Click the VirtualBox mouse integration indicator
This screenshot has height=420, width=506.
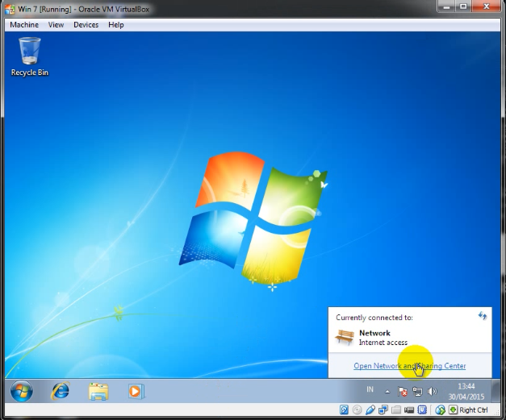(x=440, y=410)
